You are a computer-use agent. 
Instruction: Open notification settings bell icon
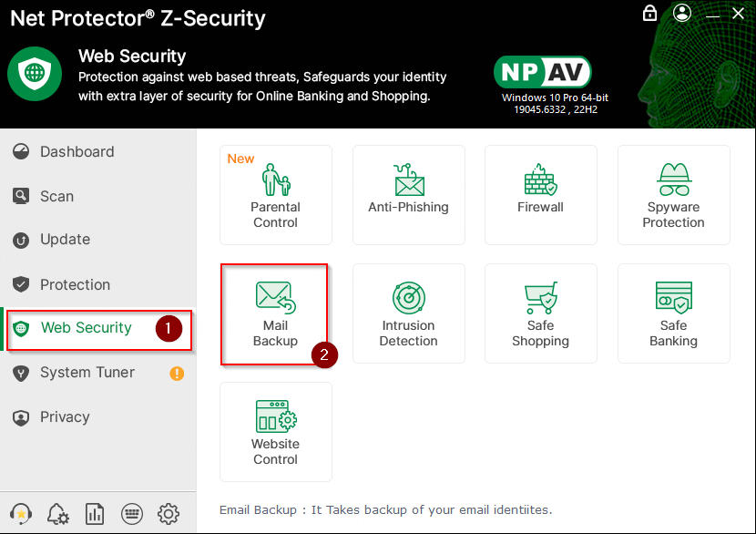(x=57, y=514)
